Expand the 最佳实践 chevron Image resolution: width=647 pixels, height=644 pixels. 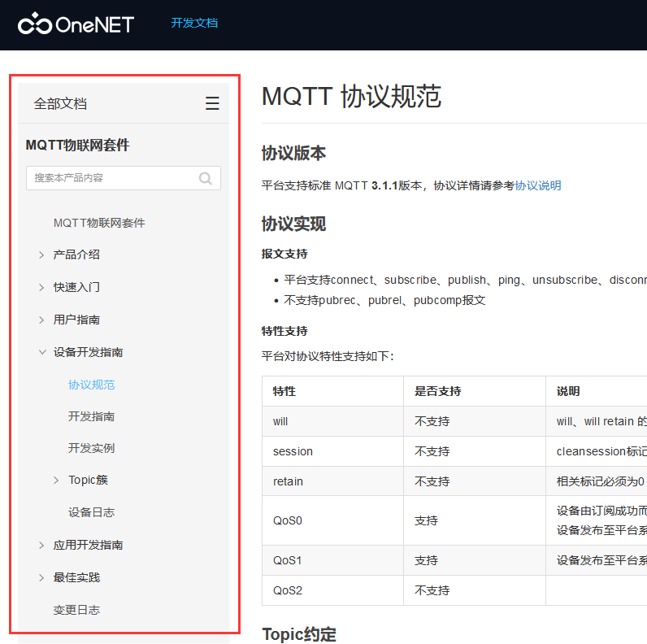tap(41, 577)
